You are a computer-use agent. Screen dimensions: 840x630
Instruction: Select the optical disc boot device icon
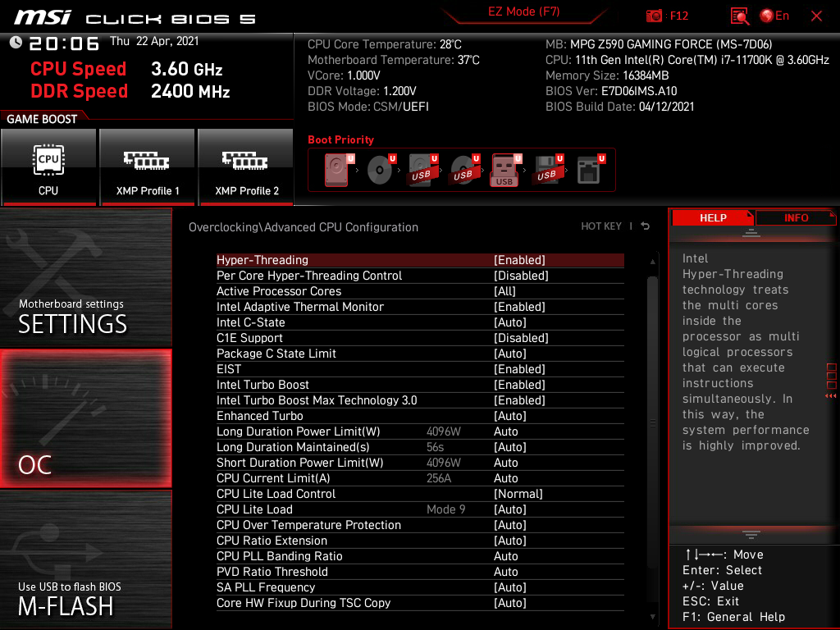381,170
